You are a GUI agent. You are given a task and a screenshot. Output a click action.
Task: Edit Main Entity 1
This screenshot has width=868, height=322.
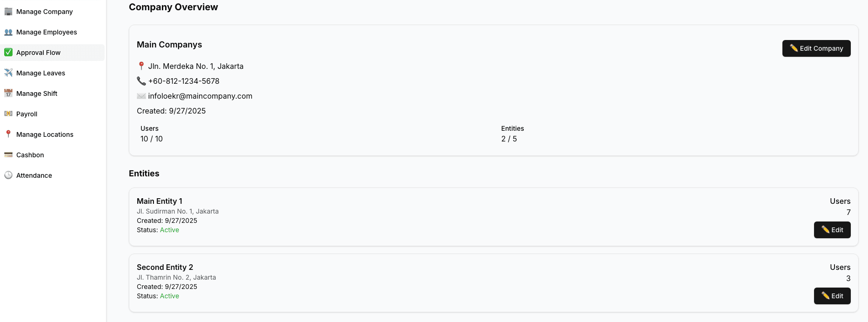(x=832, y=230)
